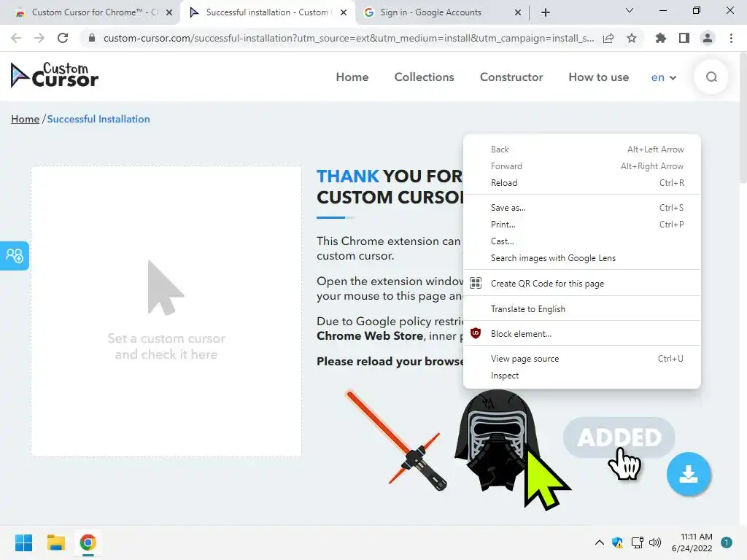Show hidden tray icons chevron
The width and height of the screenshot is (747, 560).
coord(600,542)
